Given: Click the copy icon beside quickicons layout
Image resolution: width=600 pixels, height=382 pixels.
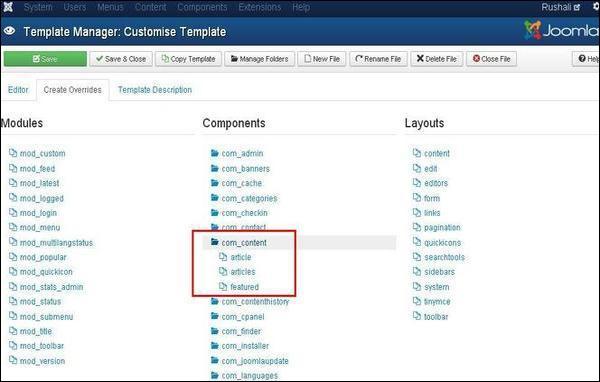Looking at the screenshot, I should [417, 242].
